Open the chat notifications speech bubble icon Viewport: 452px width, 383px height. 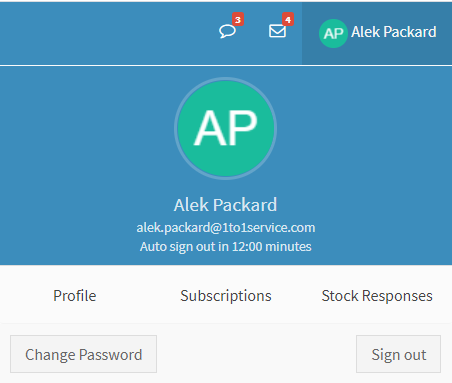pyautogui.click(x=227, y=32)
